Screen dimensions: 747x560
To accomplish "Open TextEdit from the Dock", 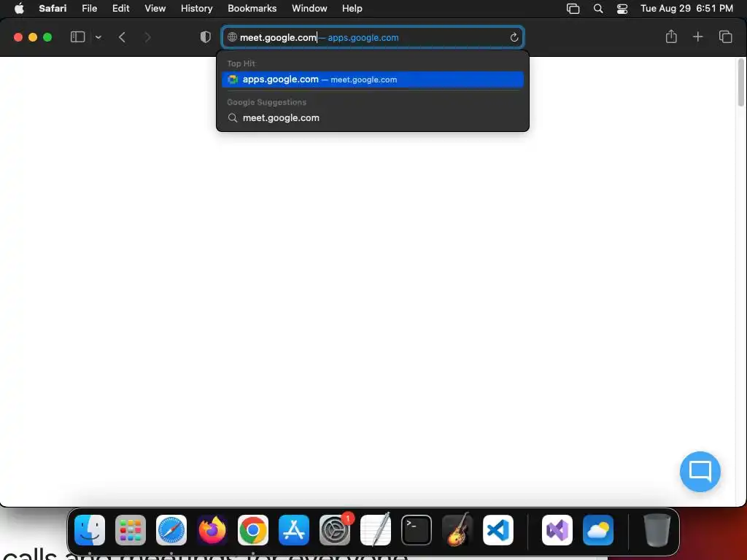I will coord(376,530).
